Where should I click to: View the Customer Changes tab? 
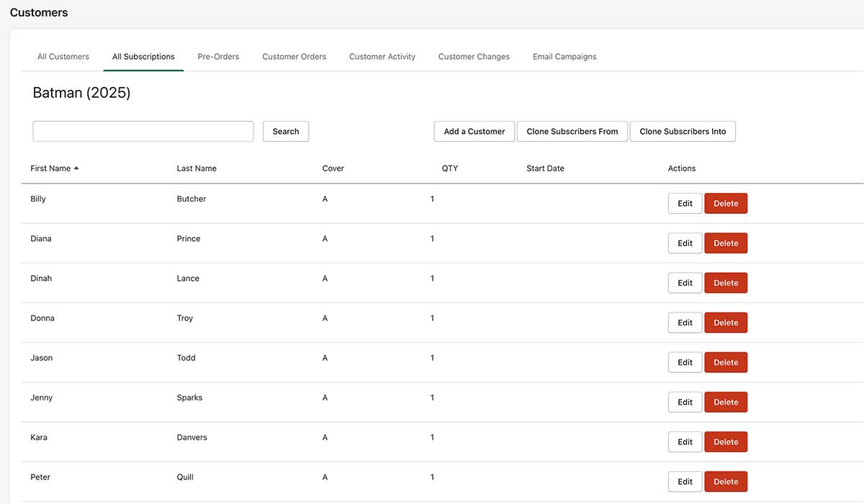474,57
